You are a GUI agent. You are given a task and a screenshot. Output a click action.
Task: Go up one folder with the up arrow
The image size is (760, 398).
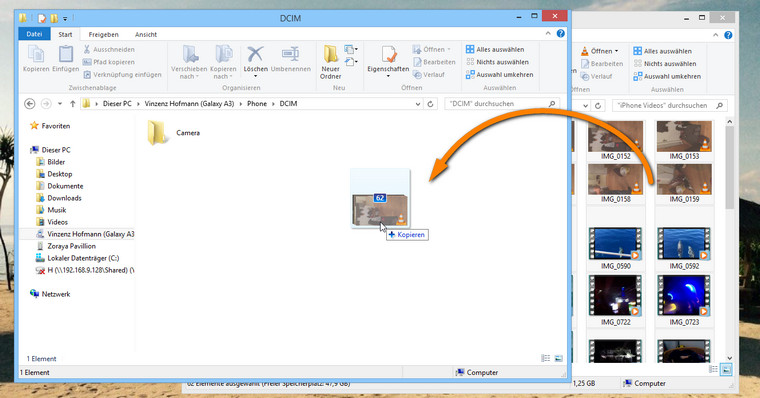[73, 104]
